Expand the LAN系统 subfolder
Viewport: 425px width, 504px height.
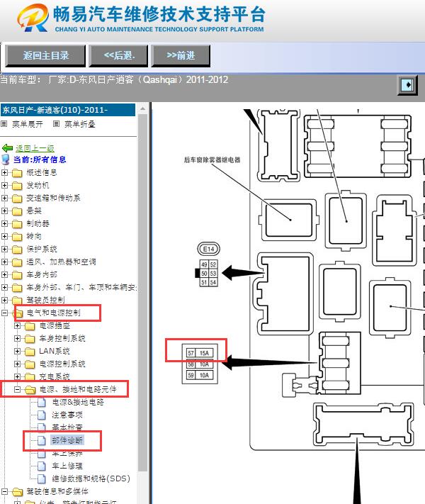point(17,351)
